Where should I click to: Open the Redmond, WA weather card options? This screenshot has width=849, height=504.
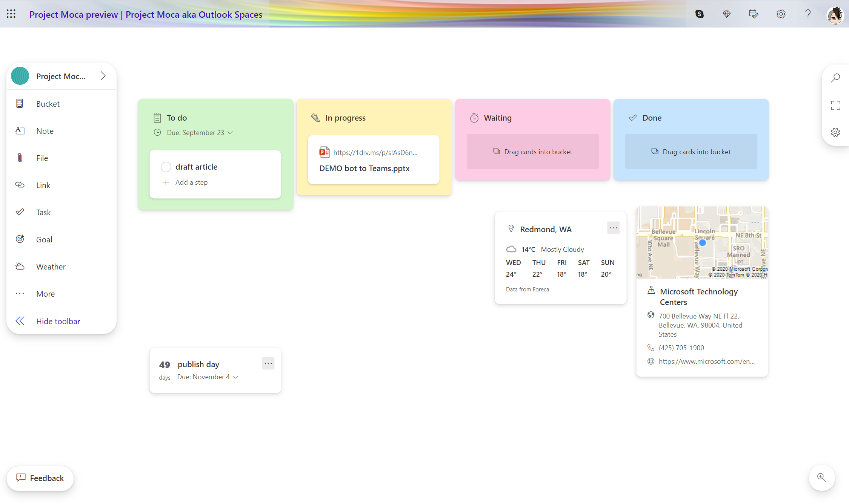pyautogui.click(x=614, y=228)
